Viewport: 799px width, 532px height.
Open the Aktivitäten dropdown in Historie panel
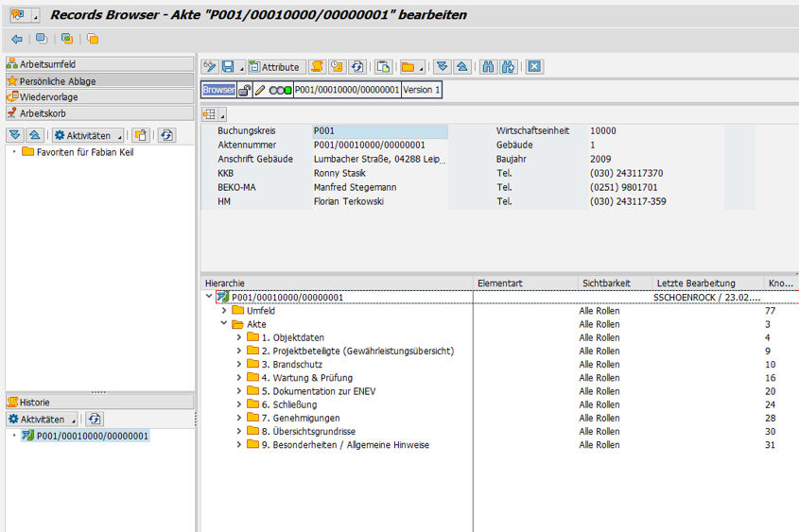pyautogui.click(x=43, y=419)
